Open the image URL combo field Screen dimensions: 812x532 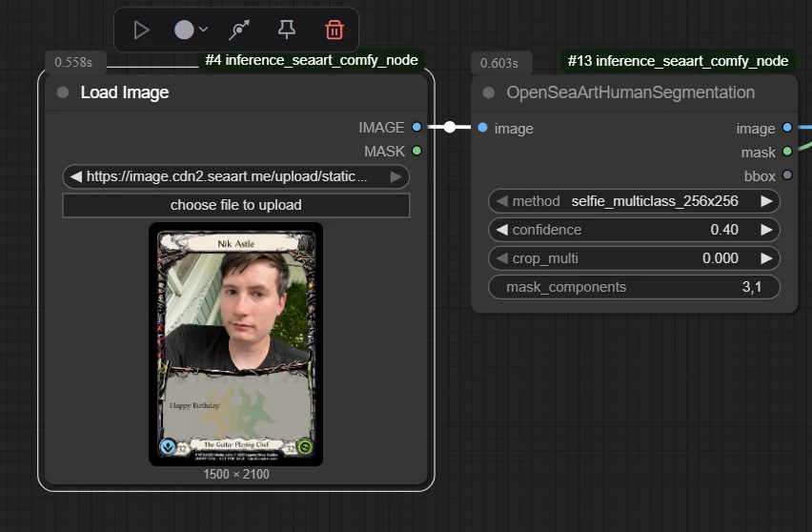(x=235, y=176)
